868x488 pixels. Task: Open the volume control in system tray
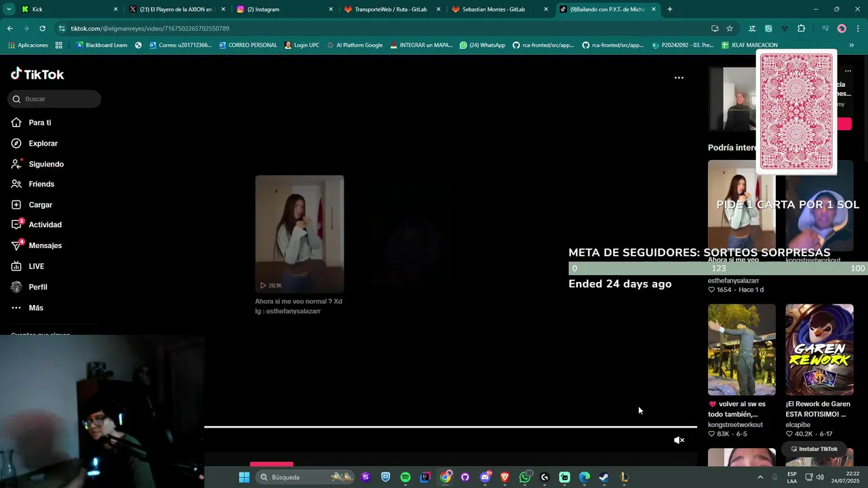pyautogui.click(x=820, y=477)
